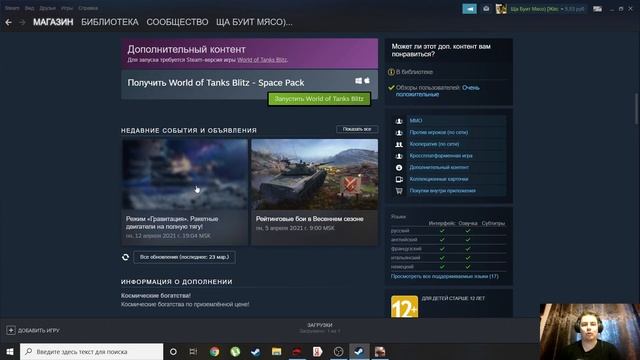Open Yandex browser from the taskbar
The width and height of the screenshot is (640, 360).
pyautogui.click(x=318, y=351)
